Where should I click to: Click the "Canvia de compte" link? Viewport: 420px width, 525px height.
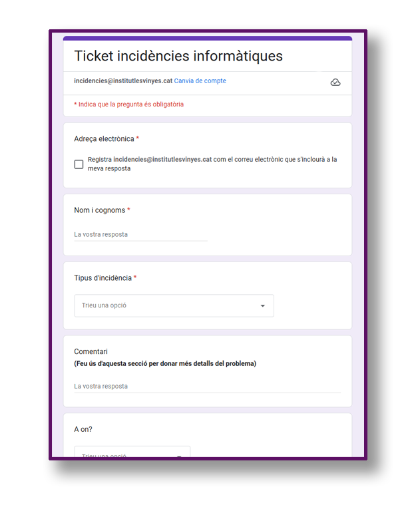pyautogui.click(x=200, y=81)
